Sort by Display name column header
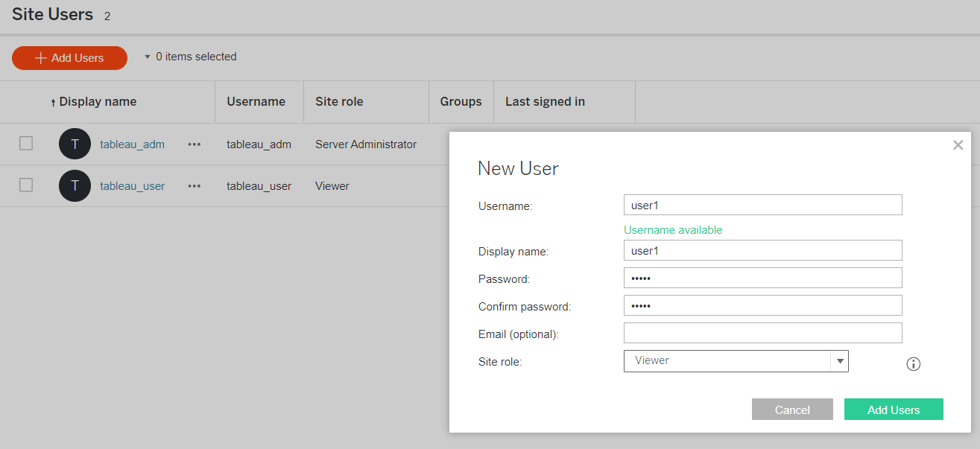Screen dimensions: 980x449 pyautogui.click(x=98, y=102)
